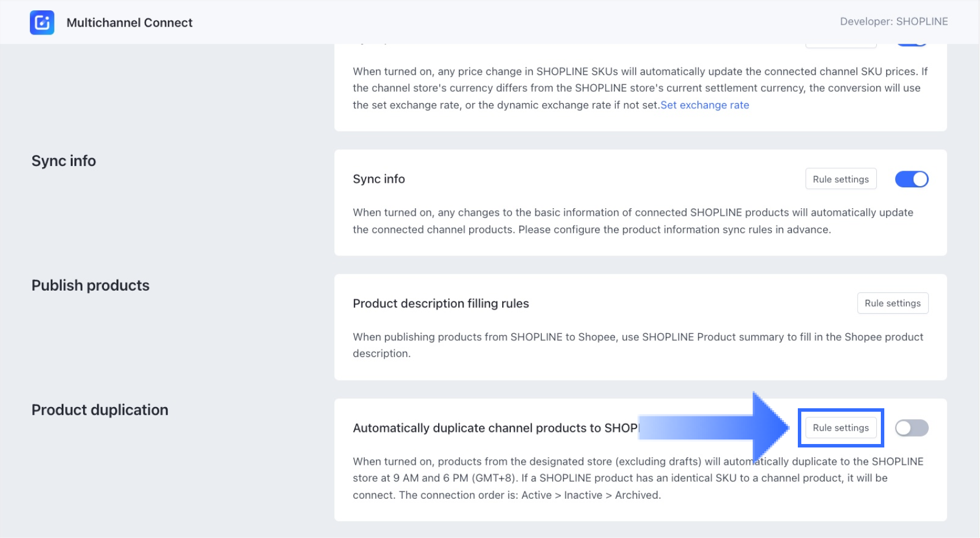Click the "Product description filling rules" card title

[441, 303]
